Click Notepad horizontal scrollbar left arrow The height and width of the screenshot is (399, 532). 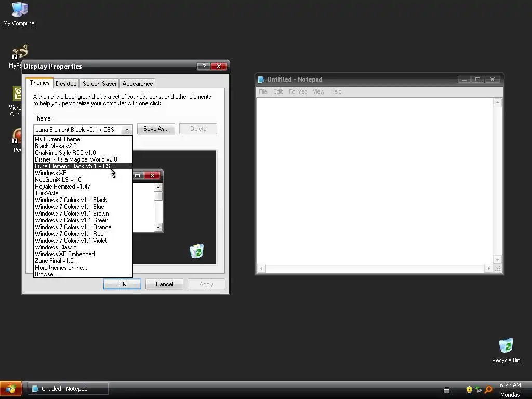[261, 269]
